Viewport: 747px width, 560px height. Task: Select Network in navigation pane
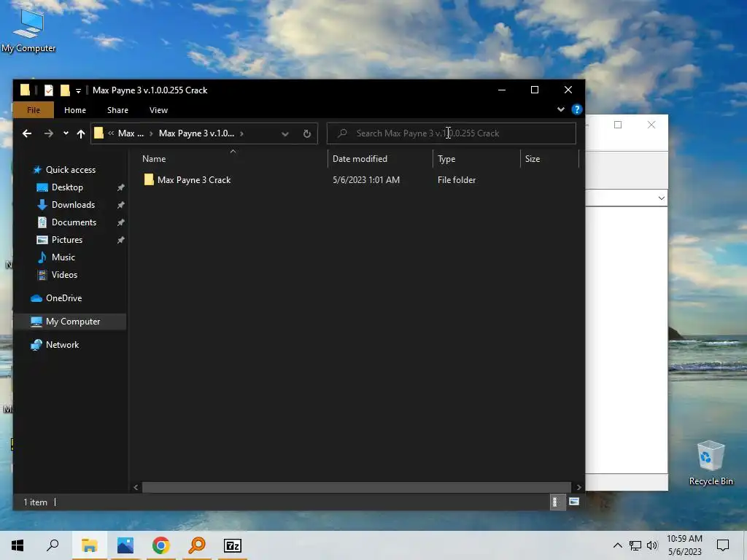click(x=62, y=345)
